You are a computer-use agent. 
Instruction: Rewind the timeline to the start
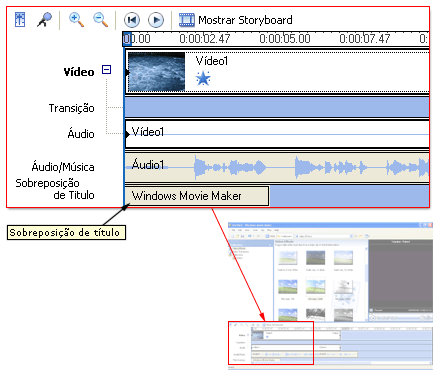point(132,20)
